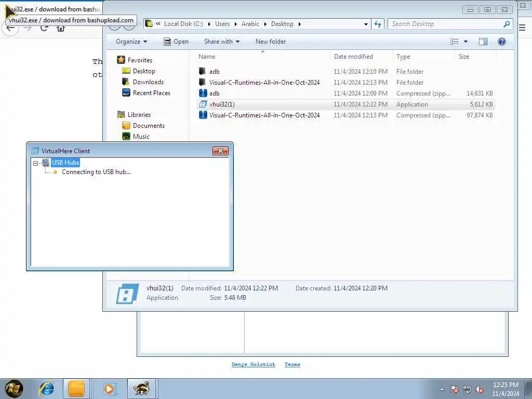Open the browser menu hamburger icon

(522, 28)
